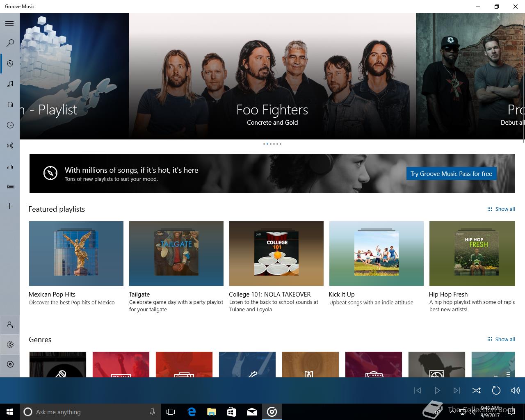Click the Featured playlists heading
This screenshot has height=420, width=525.
point(57,209)
